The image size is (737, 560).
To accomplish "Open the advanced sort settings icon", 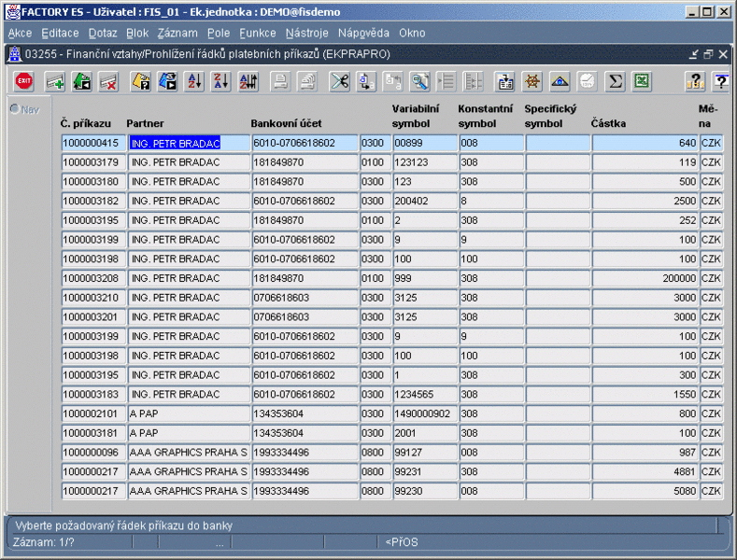I will point(248,81).
